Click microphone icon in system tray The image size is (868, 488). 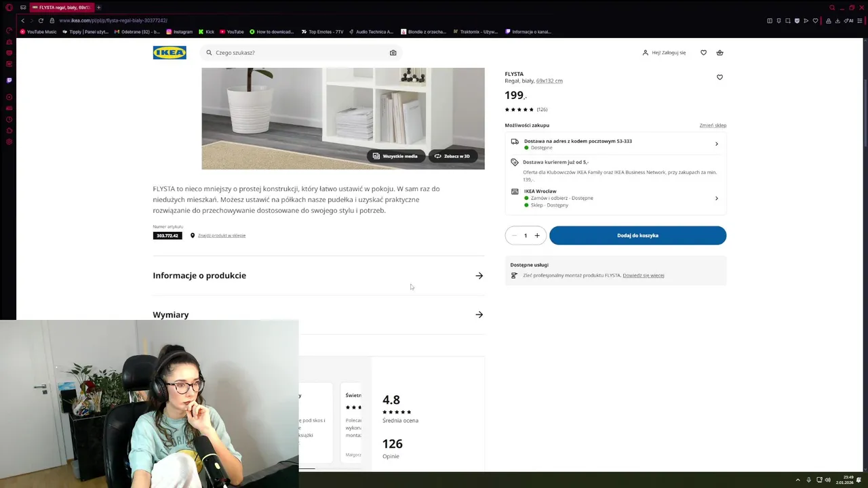click(808, 480)
